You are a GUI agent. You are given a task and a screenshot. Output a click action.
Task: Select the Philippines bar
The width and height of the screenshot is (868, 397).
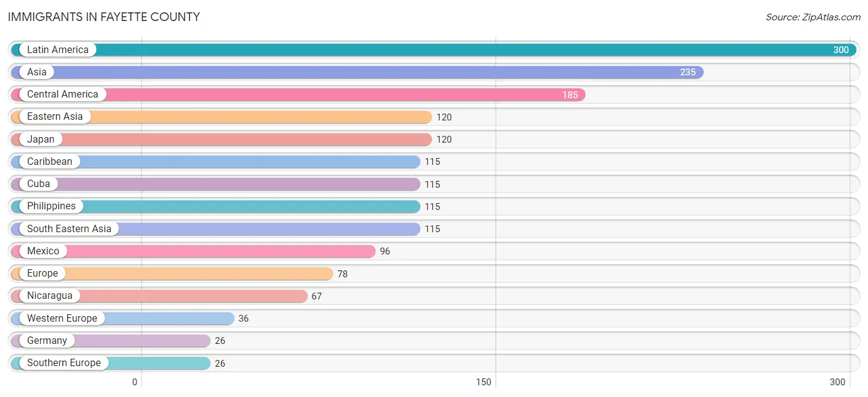(x=215, y=206)
